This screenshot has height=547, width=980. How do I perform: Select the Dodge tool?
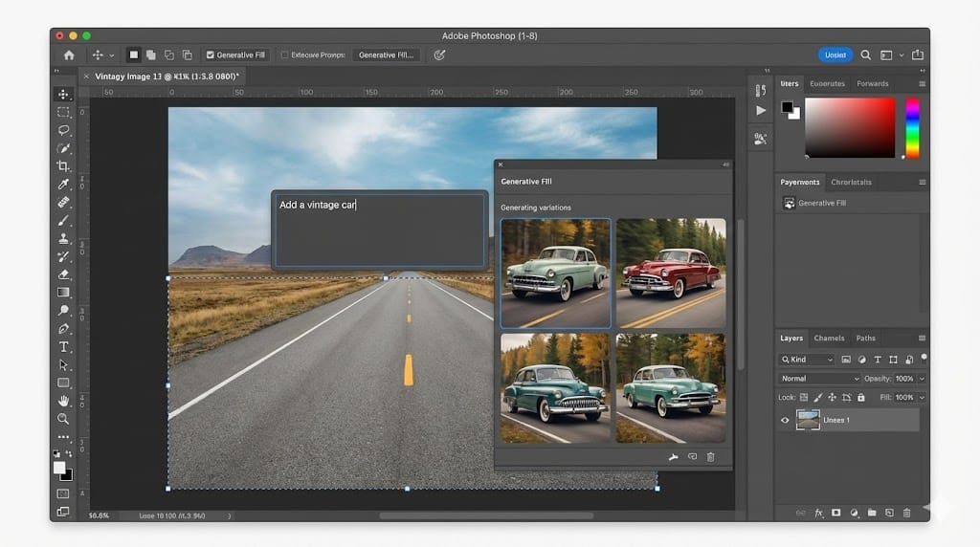[x=64, y=311]
